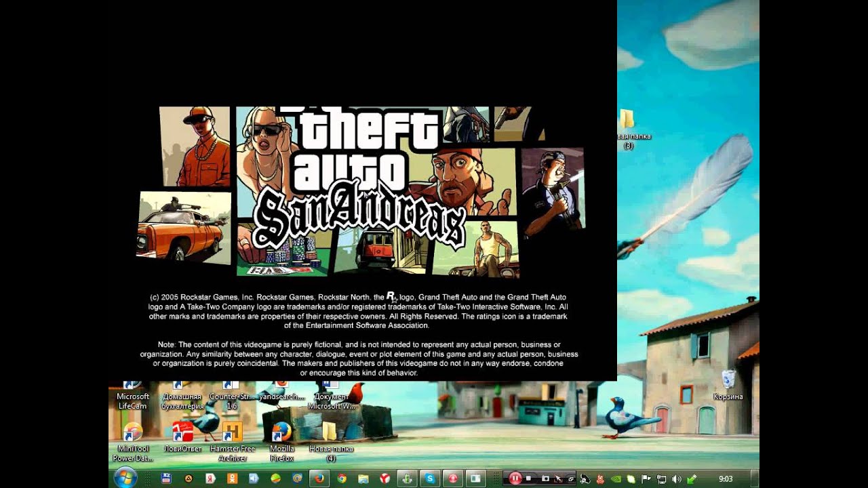
Task: Click the floppy disk save icon in taskbar
Action: (166, 479)
